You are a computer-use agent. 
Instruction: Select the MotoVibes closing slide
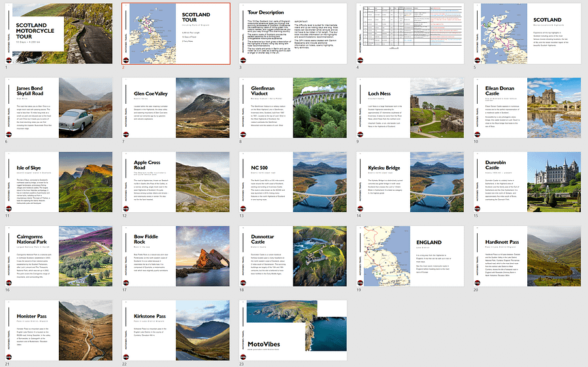pyautogui.click(x=293, y=330)
